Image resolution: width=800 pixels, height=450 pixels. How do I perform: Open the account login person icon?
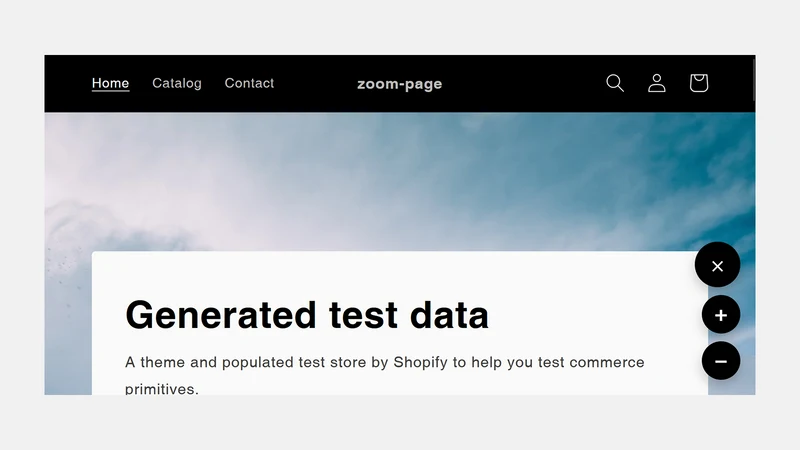(657, 83)
